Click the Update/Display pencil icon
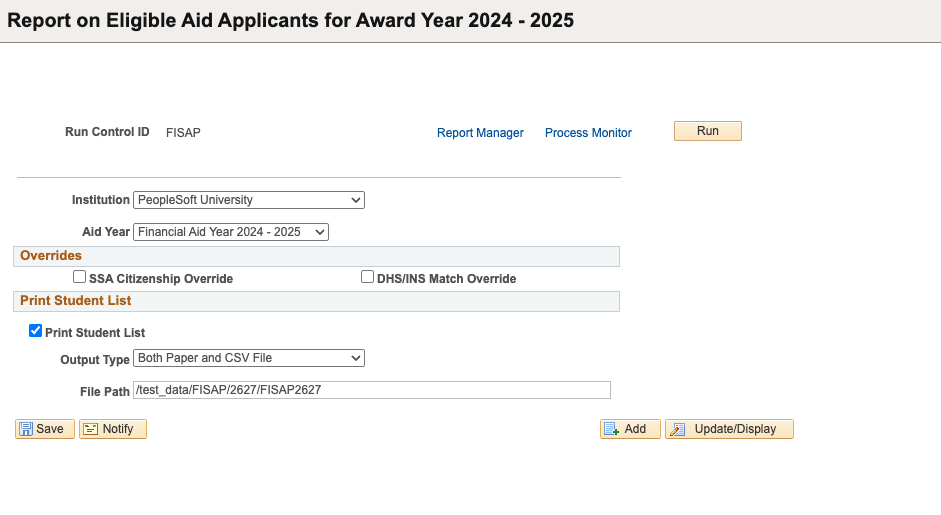941x515 pixels. [x=678, y=429]
